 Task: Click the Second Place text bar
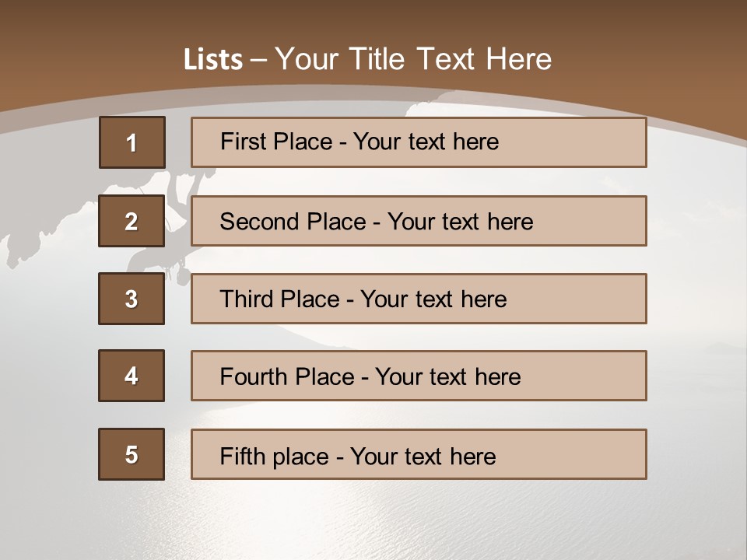click(419, 221)
